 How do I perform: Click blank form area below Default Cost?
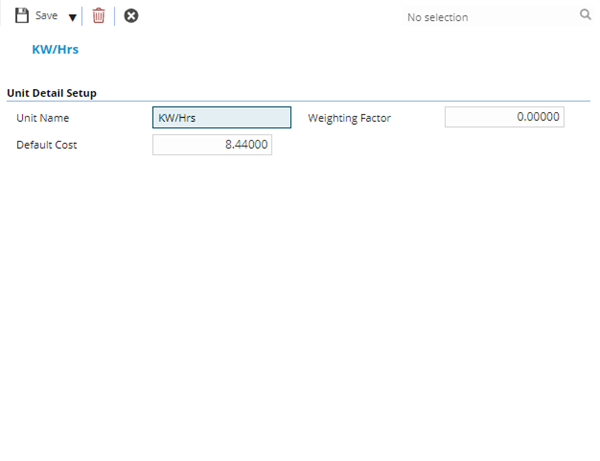click(x=300, y=300)
